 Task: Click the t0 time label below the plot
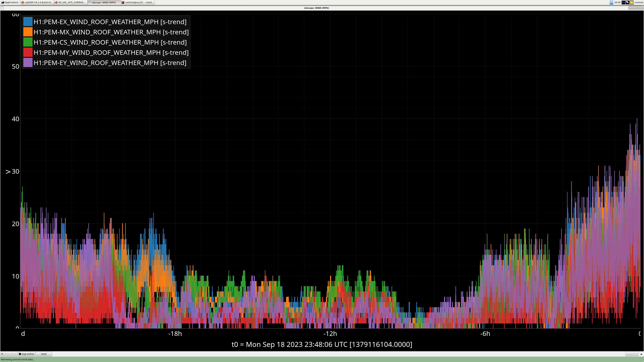322,345
